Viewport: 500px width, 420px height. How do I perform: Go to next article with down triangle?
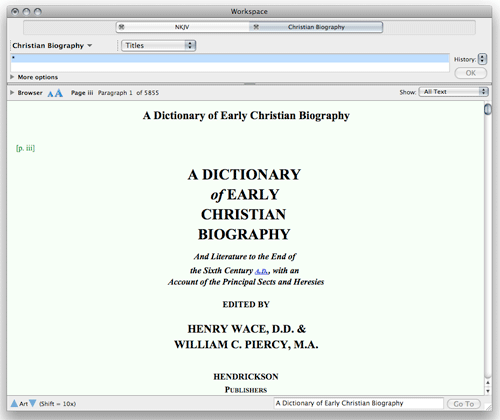[x=32, y=403]
